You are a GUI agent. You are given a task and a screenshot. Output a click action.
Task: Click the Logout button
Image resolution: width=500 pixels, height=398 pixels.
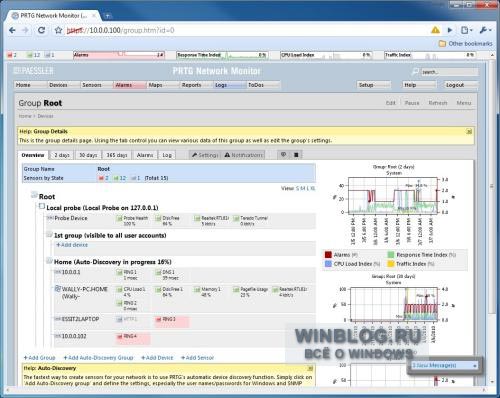[461, 85]
